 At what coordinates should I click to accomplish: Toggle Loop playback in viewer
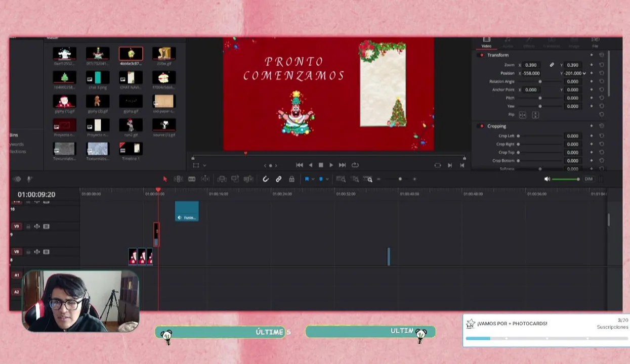(355, 165)
